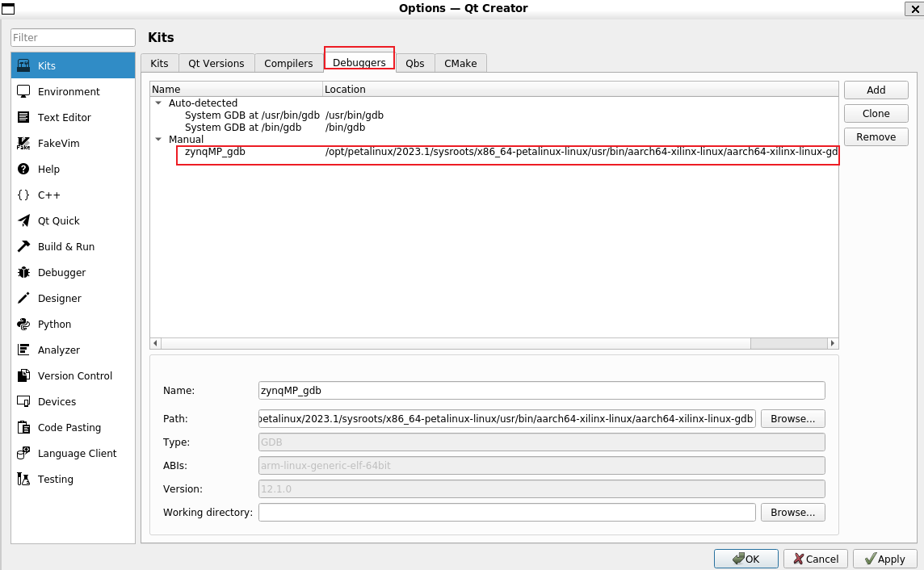Select the Kits category icon in sidebar
Viewport: 924px width, 570px height.
[23, 65]
